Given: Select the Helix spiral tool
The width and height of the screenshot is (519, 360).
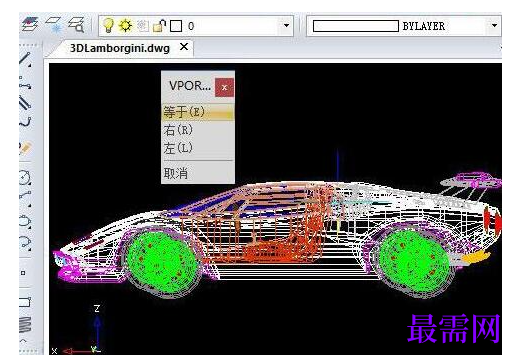Looking at the screenshot, I should (25, 324).
